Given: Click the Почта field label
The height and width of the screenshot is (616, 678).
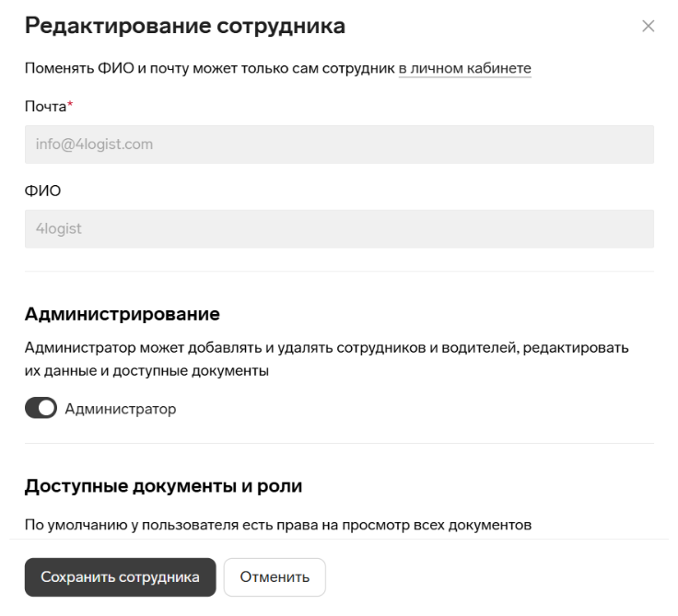Looking at the screenshot, I should pyautogui.click(x=45, y=106).
